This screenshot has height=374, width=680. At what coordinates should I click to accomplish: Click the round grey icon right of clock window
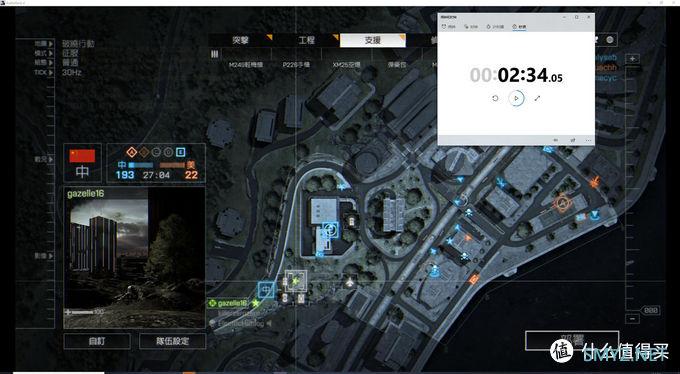(610, 40)
